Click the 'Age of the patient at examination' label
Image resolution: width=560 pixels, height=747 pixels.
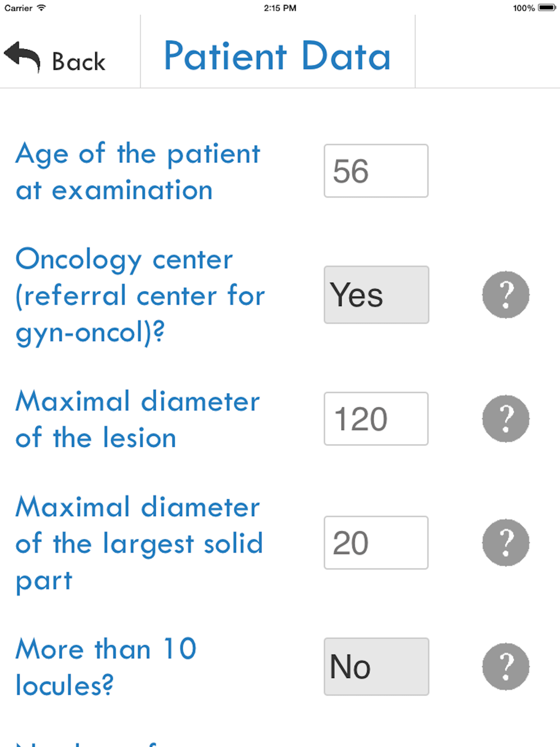(138, 171)
